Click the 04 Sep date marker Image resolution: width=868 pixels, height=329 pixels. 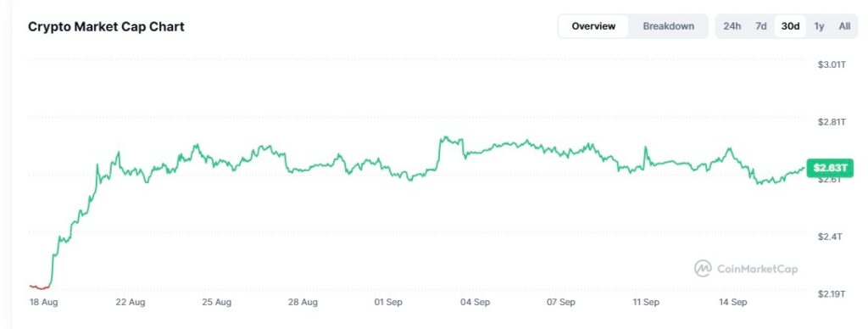click(x=475, y=303)
